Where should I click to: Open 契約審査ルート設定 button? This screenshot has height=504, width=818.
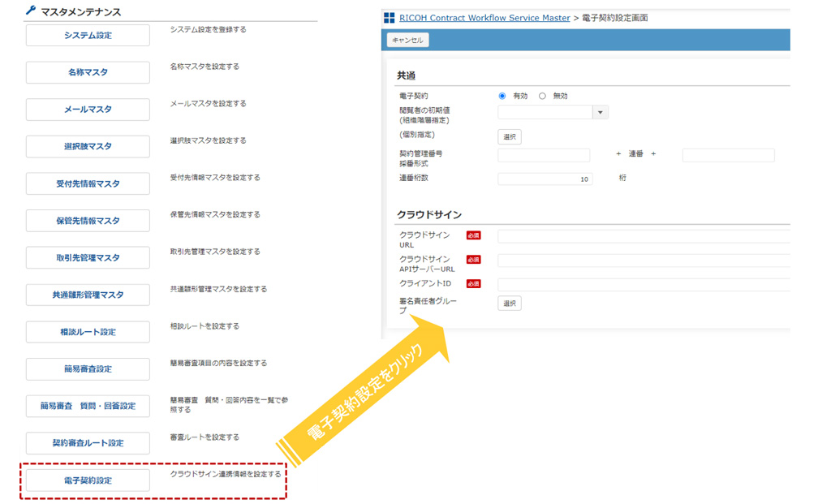[x=88, y=443]
